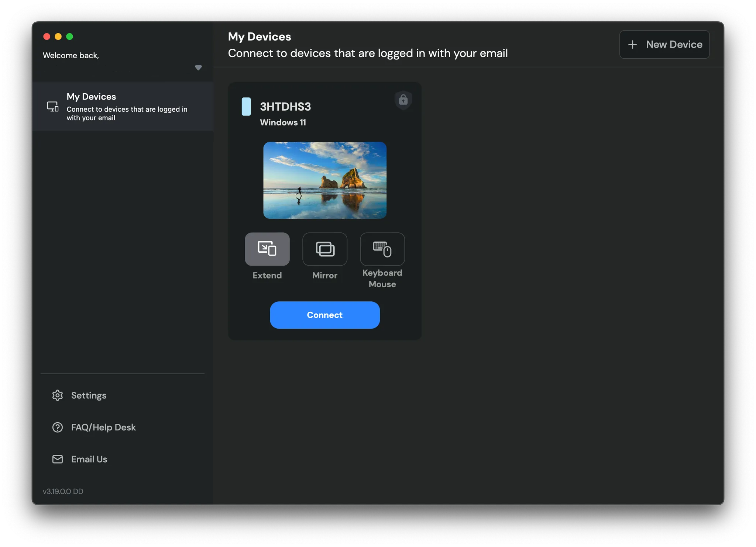
Task: Click the plus icon next to New Device
Action: coord(632,44)
